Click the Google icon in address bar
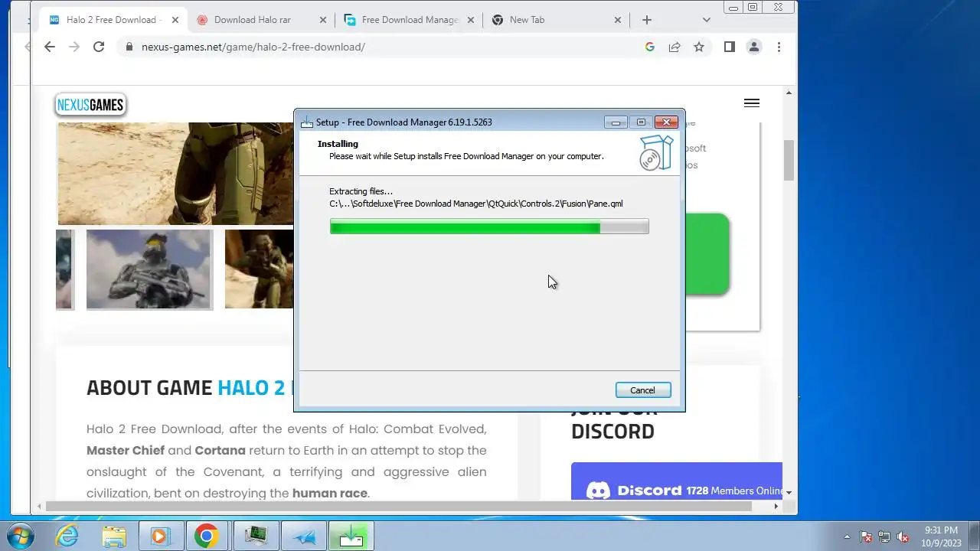The width and height of the screenshot is (980, 551). pyautogui.click(x=650, y=47)
